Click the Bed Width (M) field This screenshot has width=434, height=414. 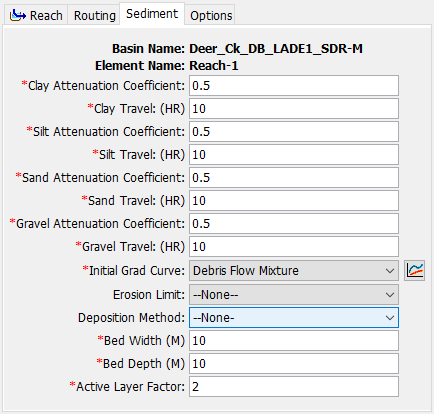294,341
